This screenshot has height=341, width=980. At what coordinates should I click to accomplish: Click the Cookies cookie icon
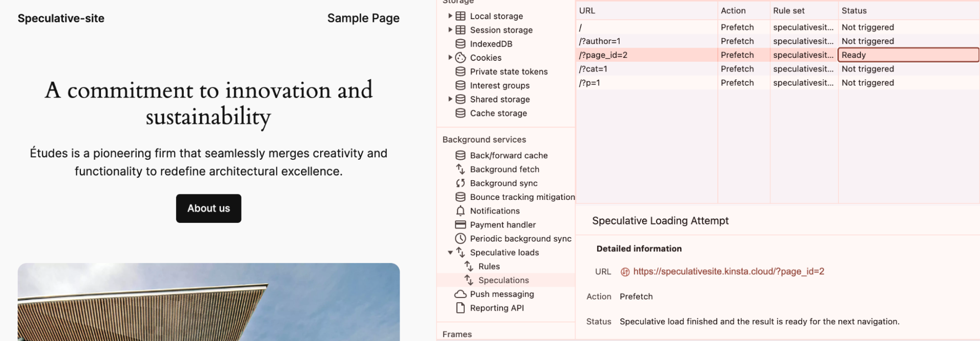point(460,58)
